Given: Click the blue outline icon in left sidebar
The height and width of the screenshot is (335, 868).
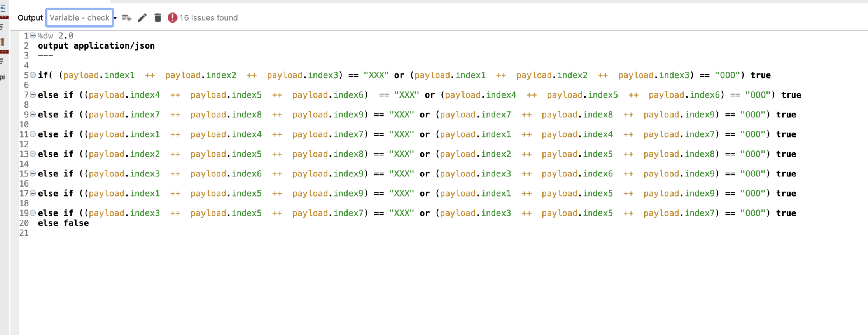Looking at the screenshot, I should 3,8.
